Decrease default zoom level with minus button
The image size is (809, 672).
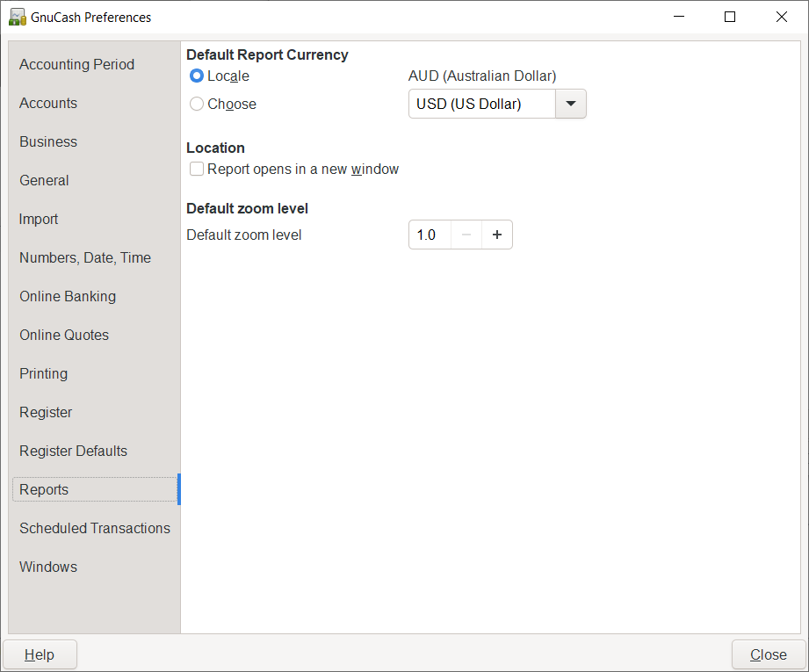(x=466, y=235)
